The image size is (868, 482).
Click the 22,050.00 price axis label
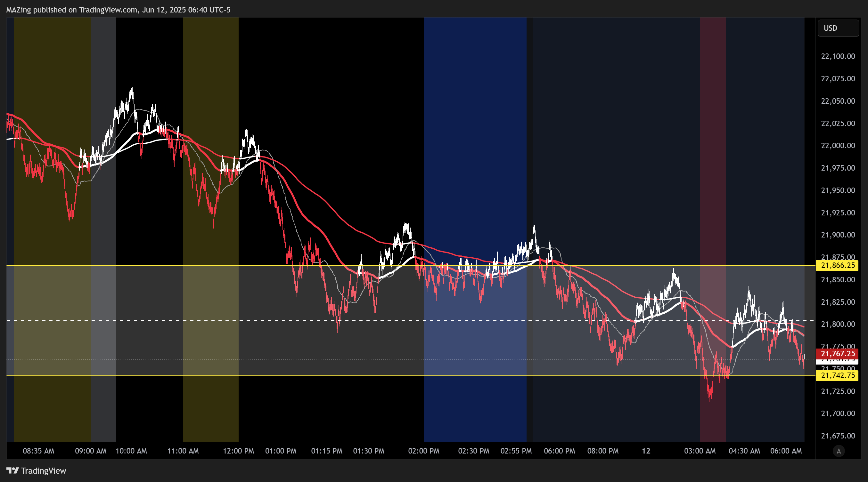pos(838,101)
